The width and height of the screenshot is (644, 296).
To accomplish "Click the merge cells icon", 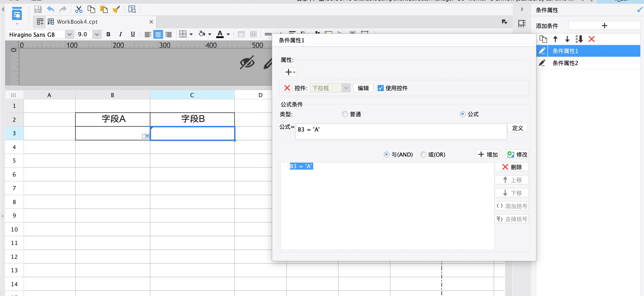I will pyautogui.click(x=241, y=34).
